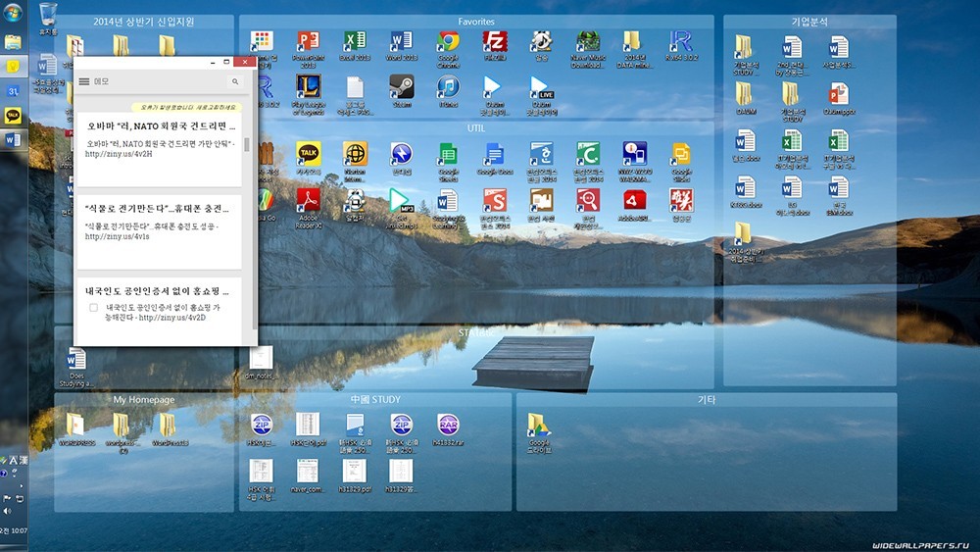This screenshot has height=552, width=980.
Task: Open the Steam shortcut icon
Action: (x=401, y=86)
